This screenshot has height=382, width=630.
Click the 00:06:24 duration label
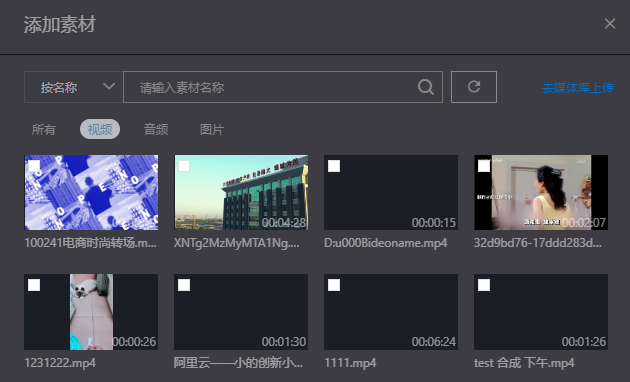(x=434, y=341)
